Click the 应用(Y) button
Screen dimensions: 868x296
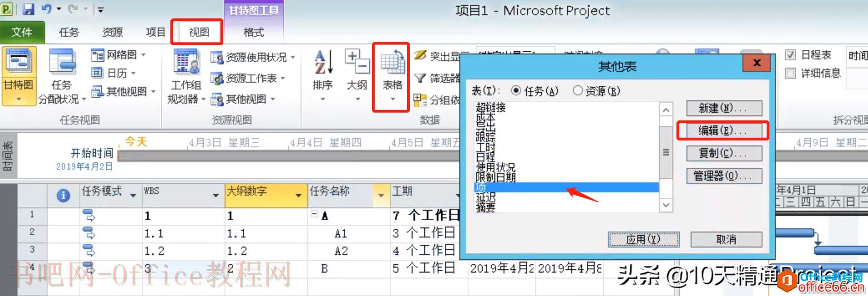pos(643,239)
